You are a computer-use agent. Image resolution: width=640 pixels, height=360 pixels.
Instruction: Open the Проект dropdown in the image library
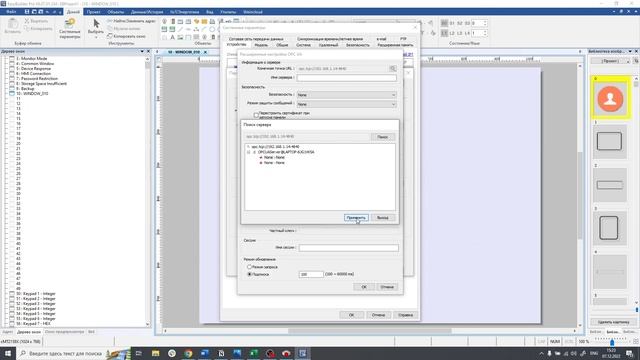coord(610,61)
